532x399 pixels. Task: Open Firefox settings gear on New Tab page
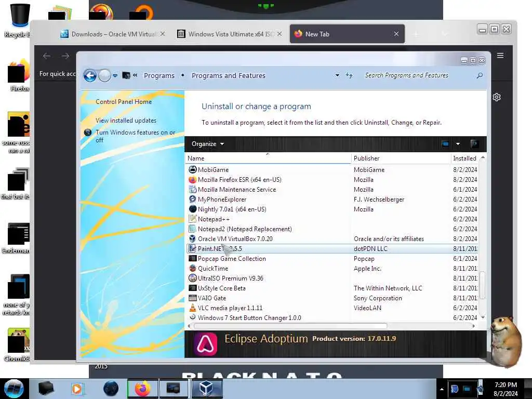click(496, 97)
